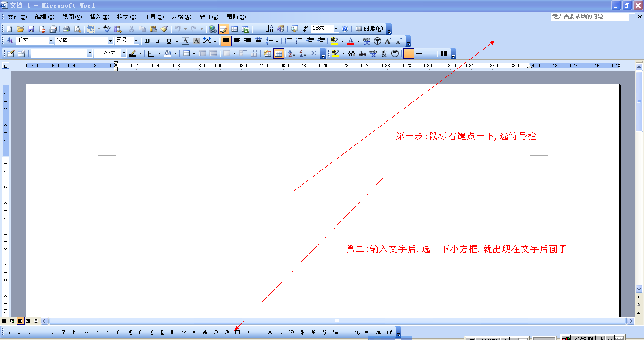
Task: Insert the № numero symbol
Action: click(292, 332)
